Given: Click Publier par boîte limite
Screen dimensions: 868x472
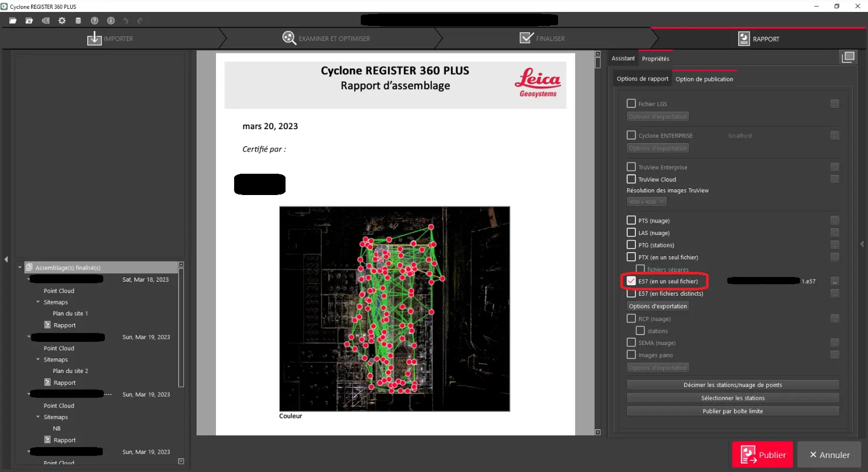Looking at the screenshot, I should pos(733,411).
